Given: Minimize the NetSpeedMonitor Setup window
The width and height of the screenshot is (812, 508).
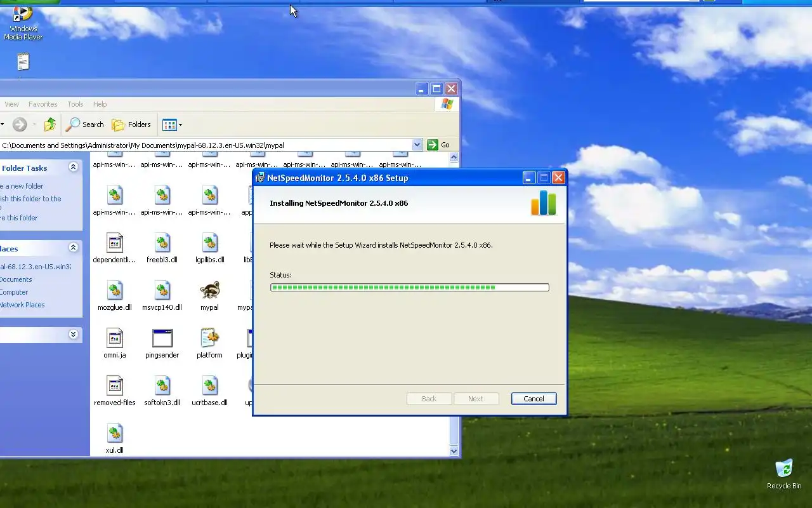Looking at the screenshot, I should (x=529, y=178).
